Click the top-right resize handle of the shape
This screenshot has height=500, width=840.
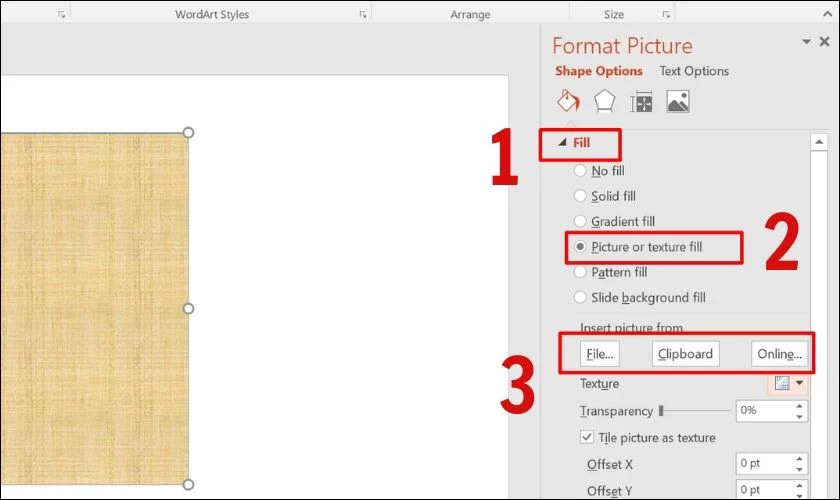tap(188, 132)
